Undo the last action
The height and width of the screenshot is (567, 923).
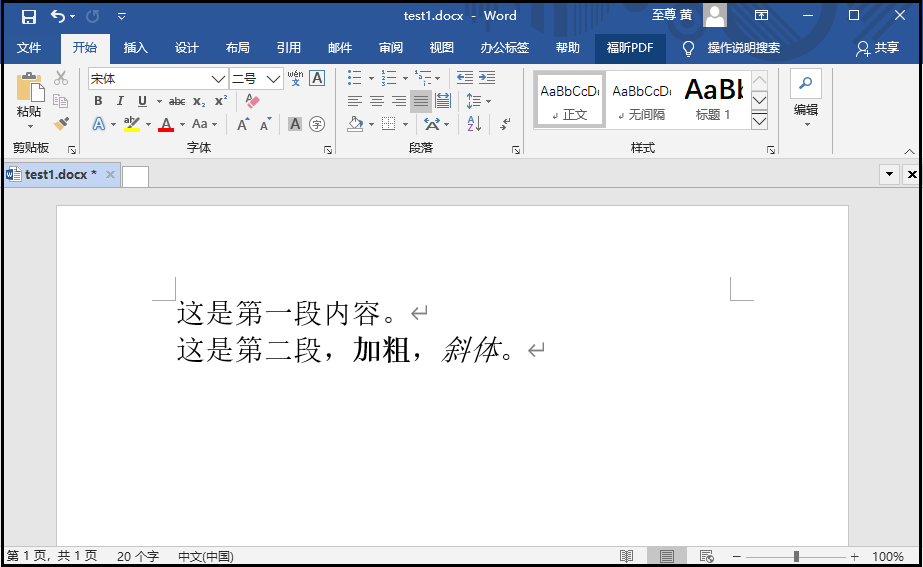(x=58, y=16)
